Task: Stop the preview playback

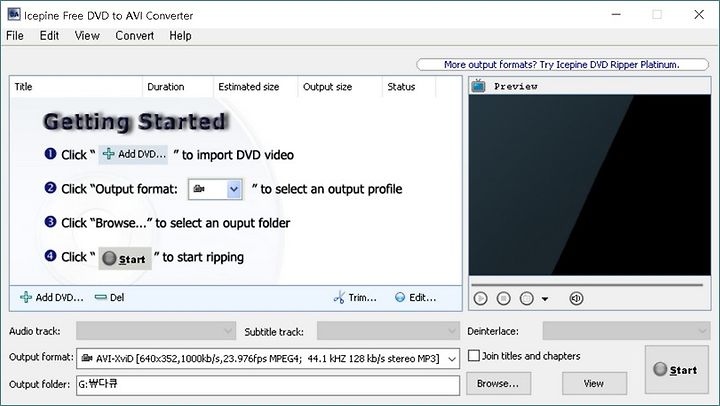Action: coord(503,299)
